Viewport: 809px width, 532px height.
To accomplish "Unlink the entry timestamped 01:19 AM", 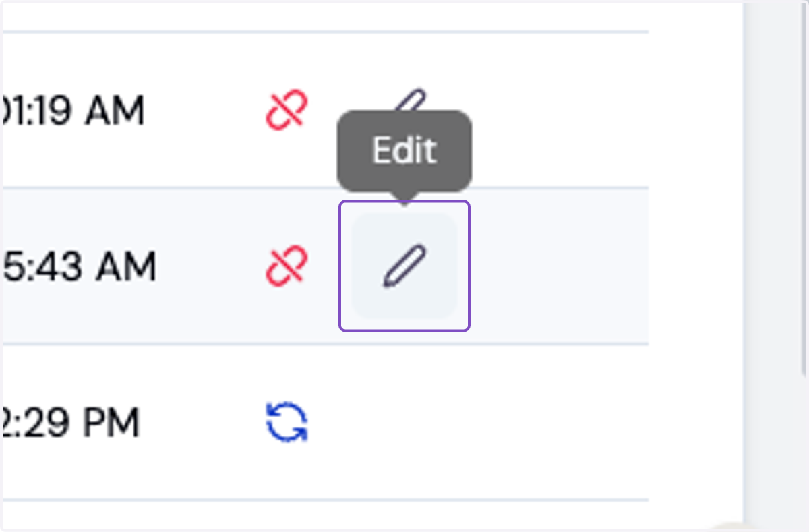I will click(287, 111).
